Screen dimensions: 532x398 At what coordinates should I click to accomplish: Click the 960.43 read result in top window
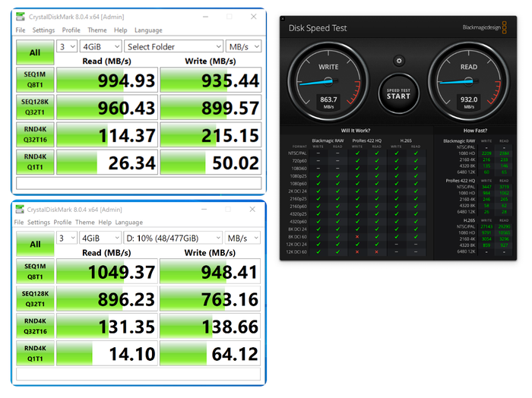coord(107,107)
